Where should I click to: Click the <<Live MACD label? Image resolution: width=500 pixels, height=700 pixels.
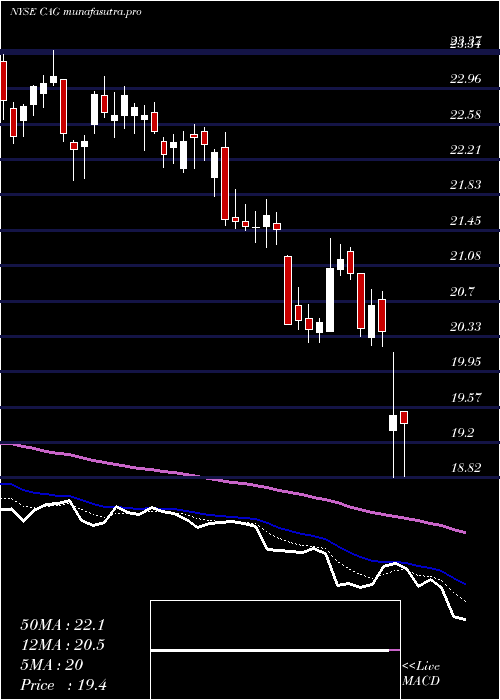coord(421,674)
